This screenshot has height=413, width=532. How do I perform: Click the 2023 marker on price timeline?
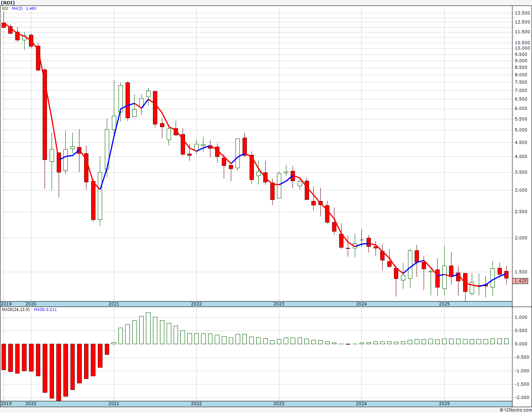(x=279, y=304)
